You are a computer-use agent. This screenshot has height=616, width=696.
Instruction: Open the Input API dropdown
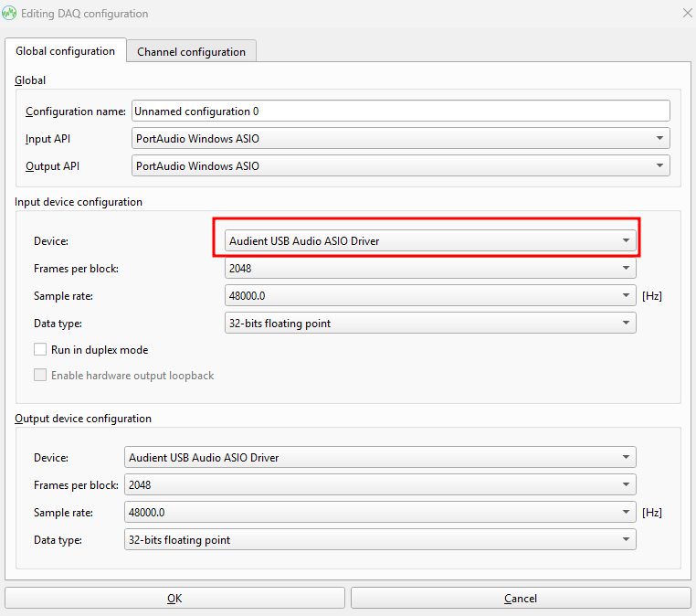(400, 139)
